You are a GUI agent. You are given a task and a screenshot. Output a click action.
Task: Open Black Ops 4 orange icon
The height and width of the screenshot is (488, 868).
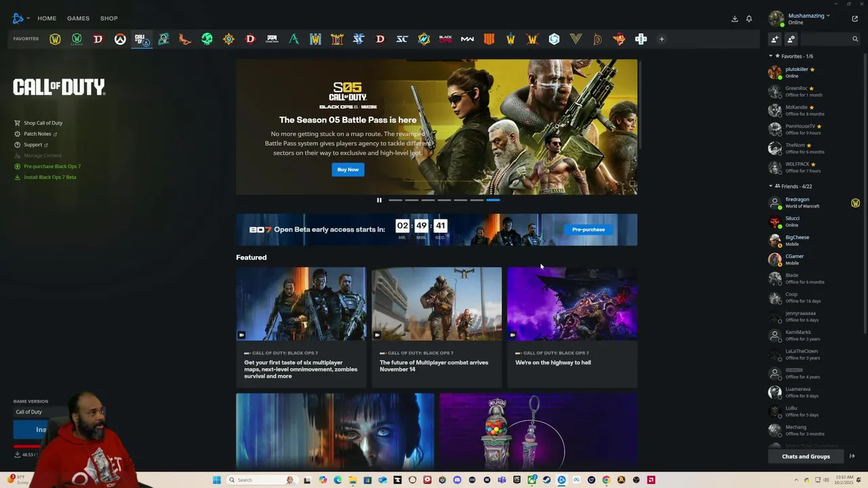pyautogui.click(x=489, y=39)
